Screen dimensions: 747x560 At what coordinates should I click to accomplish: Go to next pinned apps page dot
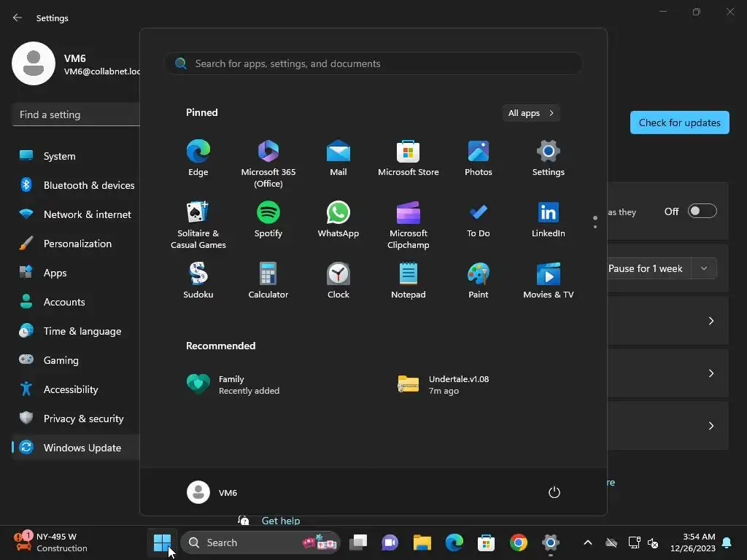tap(595, 227)
